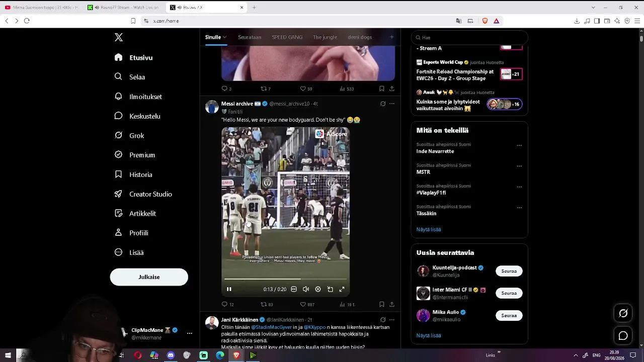644x362 pixels.
Task: Open Historia bookmarks in the sidebar
Action: pos(133,174)
